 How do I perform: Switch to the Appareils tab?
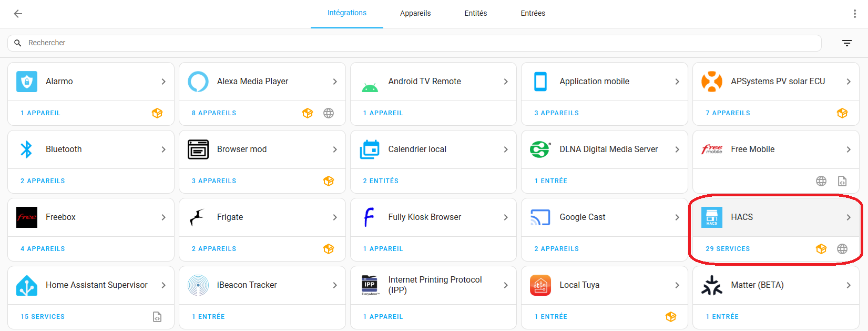(415, 14)
